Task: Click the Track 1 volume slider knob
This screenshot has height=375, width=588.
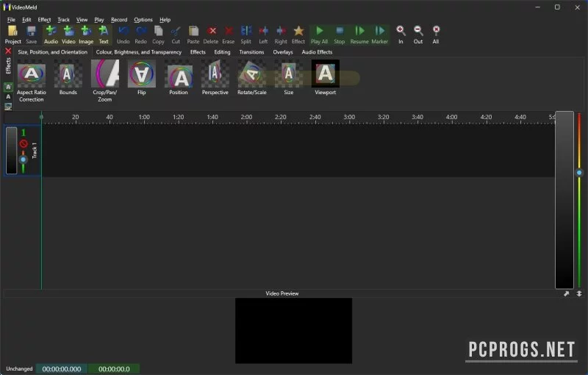Action: (24, 160)
